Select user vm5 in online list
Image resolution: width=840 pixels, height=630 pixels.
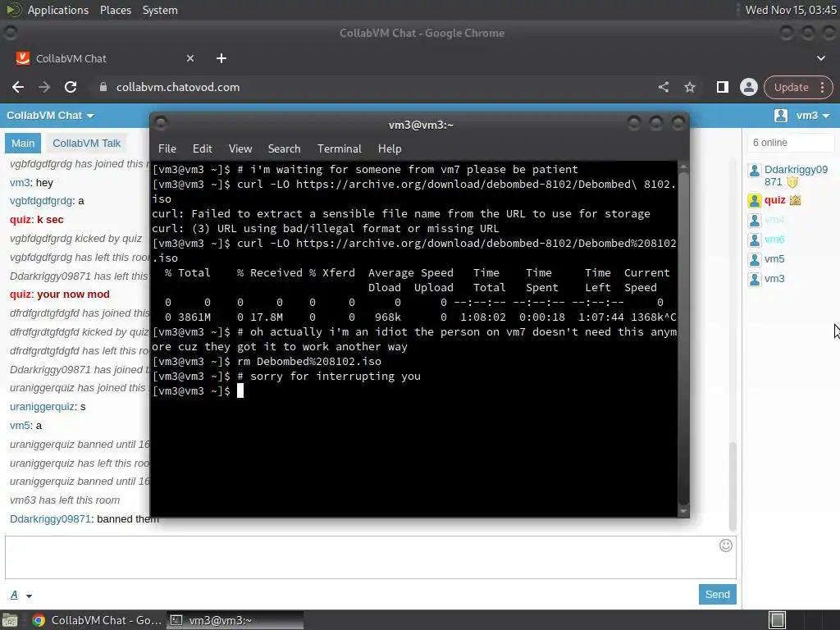point(774,259)
